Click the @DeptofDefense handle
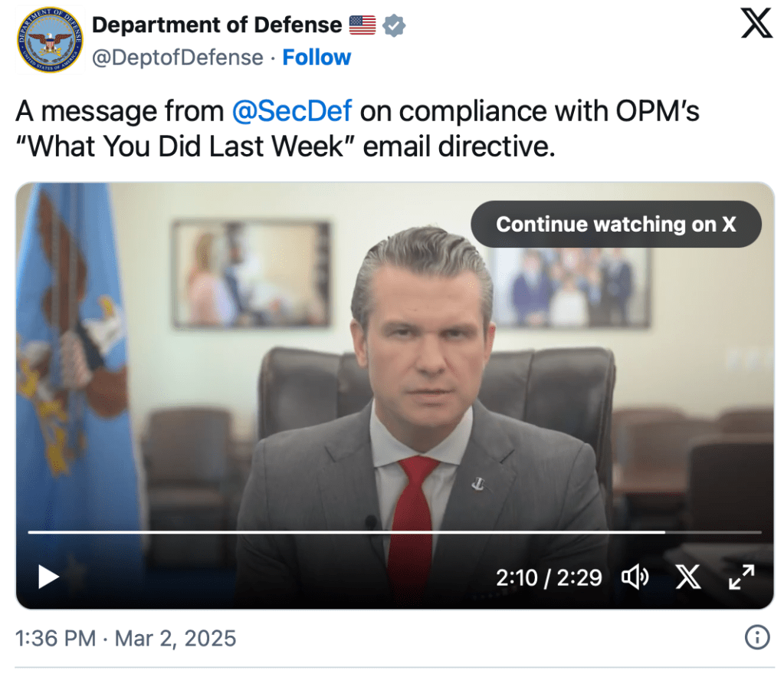This screenshot has width=784, height=674. click(x=178, y=58)
